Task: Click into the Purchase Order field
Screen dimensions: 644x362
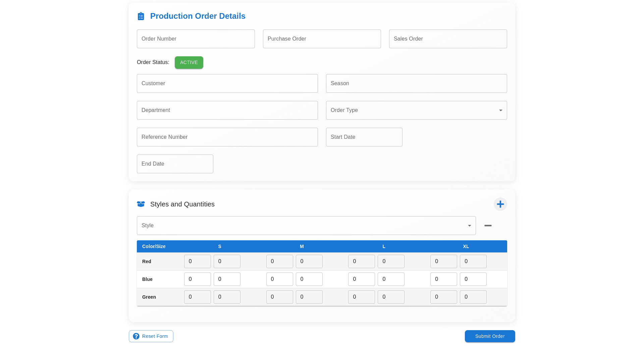Action: [x=322, y=39]
